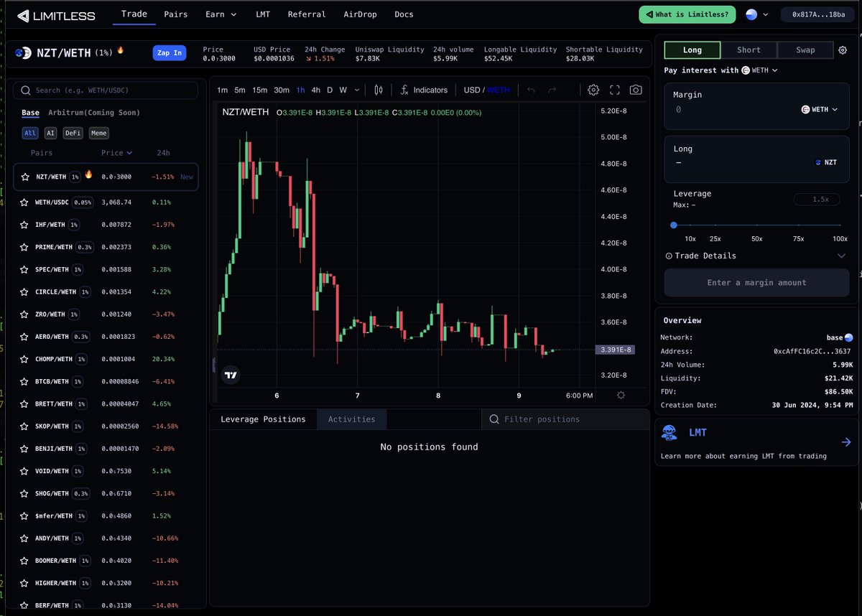Star the $mfer/WETH pair

(x=25, y=516)
